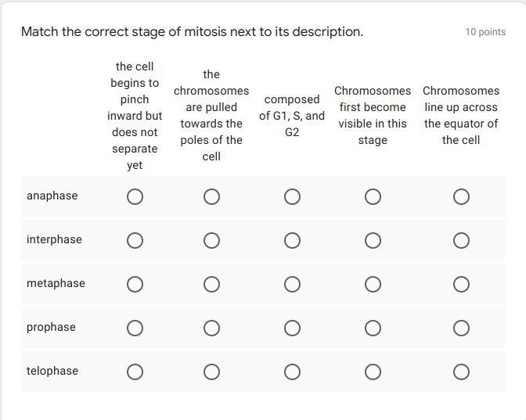Choose interphase for 'chromosomes are pulled towards poles'

tap(211, 240)
